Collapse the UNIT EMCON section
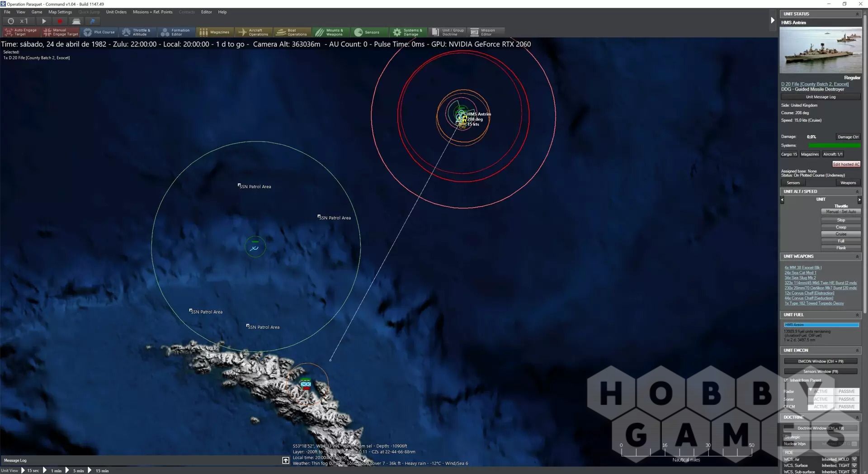The image size is (868, 474). coord(857,351)
